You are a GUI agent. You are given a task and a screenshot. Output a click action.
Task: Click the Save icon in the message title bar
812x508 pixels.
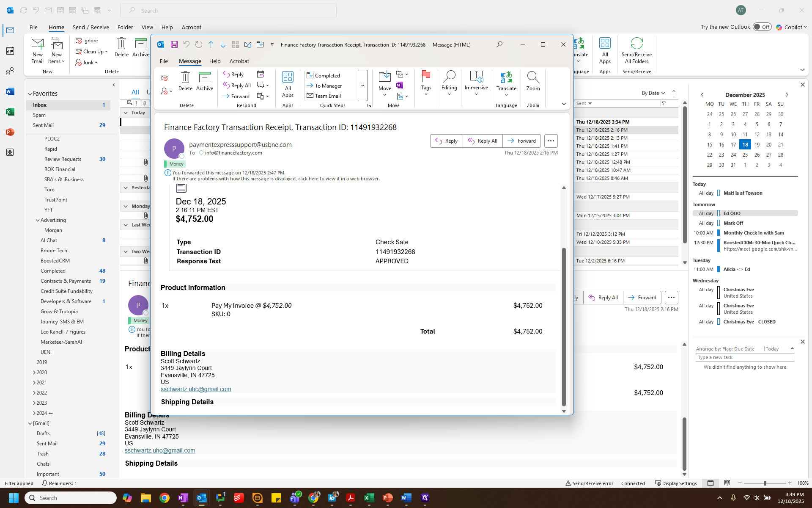[174, 44]
